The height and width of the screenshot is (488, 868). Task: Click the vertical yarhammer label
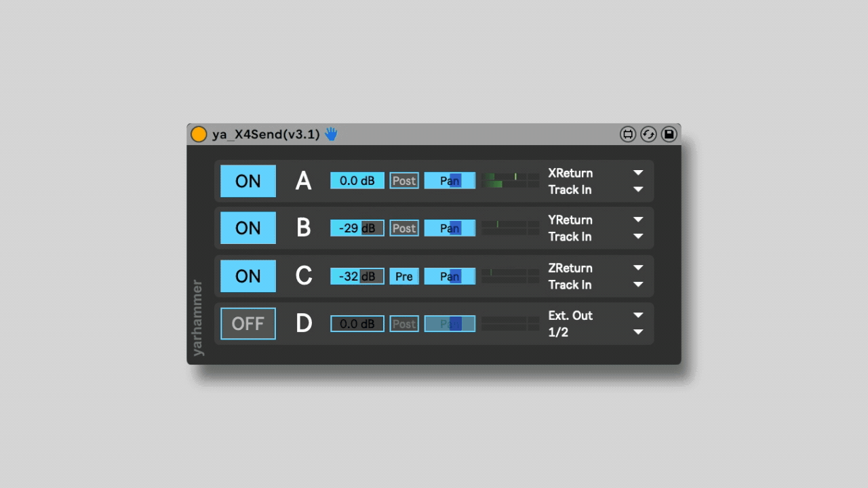pyautogui.click(x=197, y=317)
